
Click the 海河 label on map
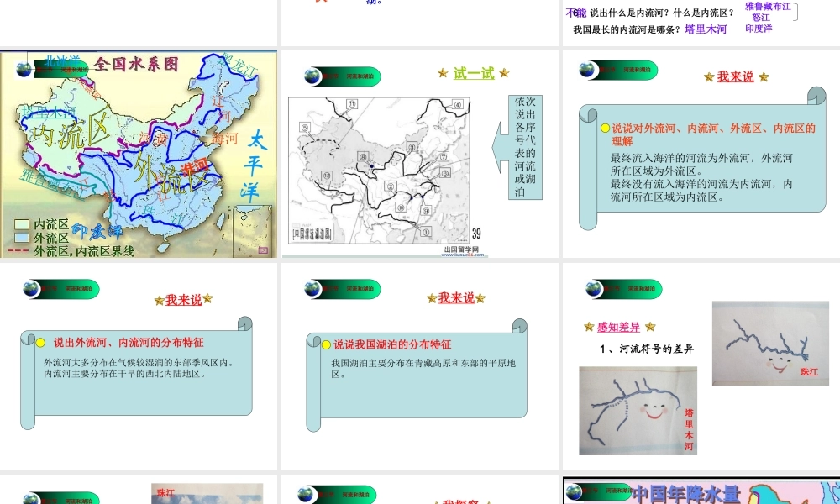tap(224, 139)
